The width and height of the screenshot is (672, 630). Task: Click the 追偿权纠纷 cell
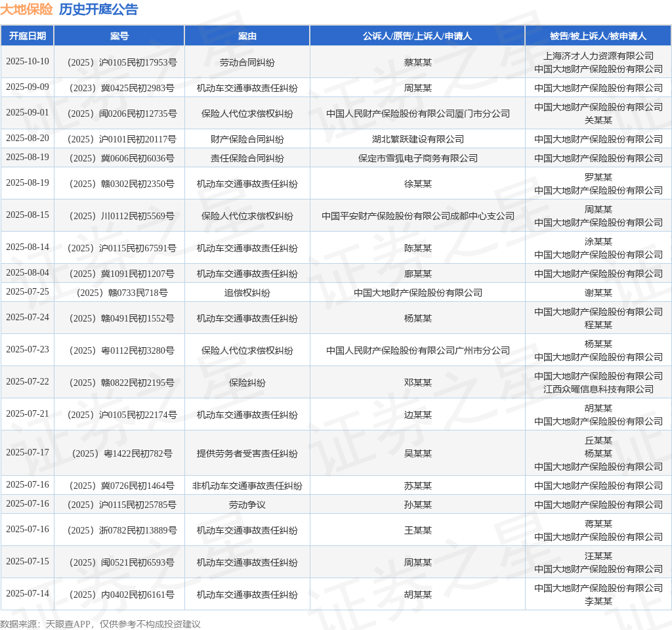[x=247, y=293]
